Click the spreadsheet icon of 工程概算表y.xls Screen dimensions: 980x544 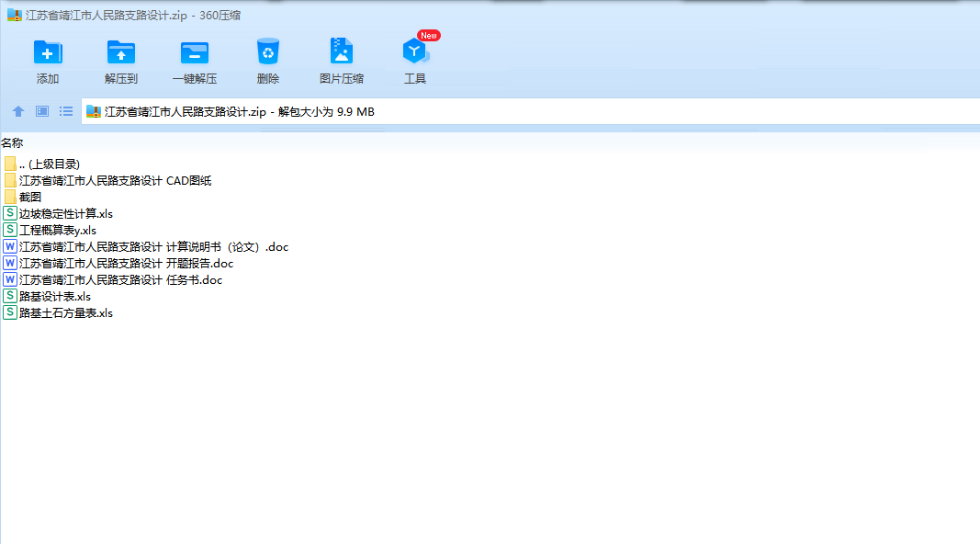coord(10,230)
